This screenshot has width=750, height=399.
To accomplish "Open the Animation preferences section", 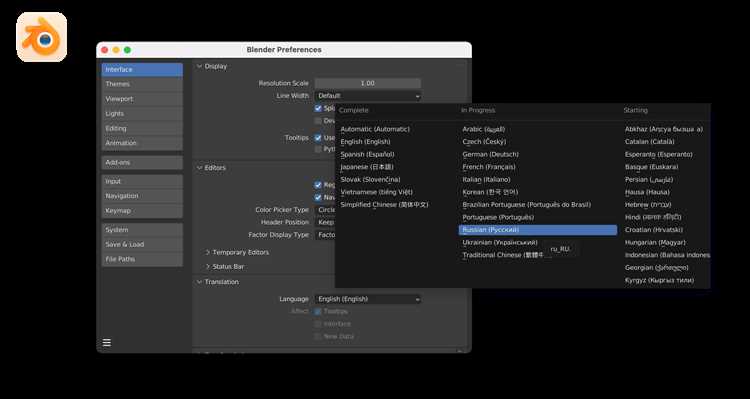I will pos(142,143).
